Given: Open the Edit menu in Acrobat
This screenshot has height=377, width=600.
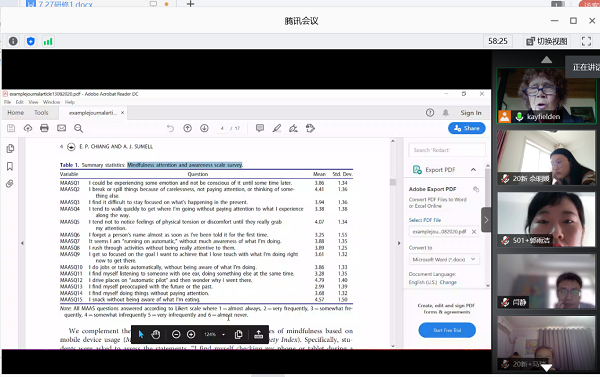Looking at the screenshot, I should click(20, 102).
